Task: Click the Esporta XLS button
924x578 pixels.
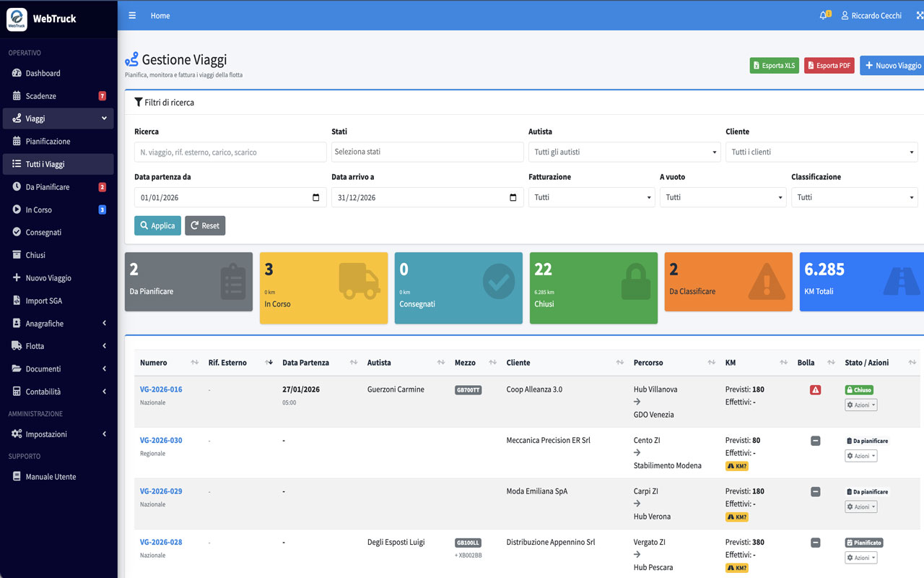Action: [x=774, y=66]
